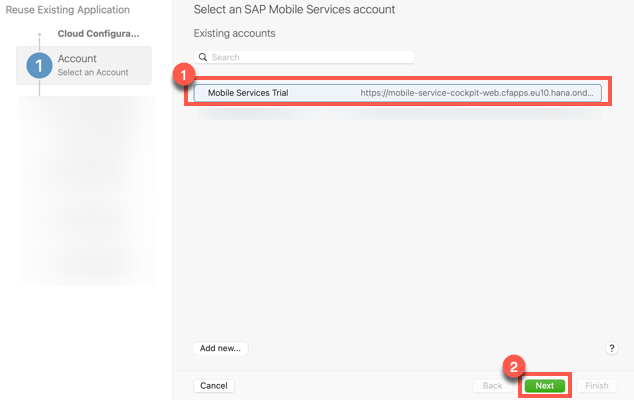
Task: Select the Account step in the sidebar
Action: [x=84, y=65]
